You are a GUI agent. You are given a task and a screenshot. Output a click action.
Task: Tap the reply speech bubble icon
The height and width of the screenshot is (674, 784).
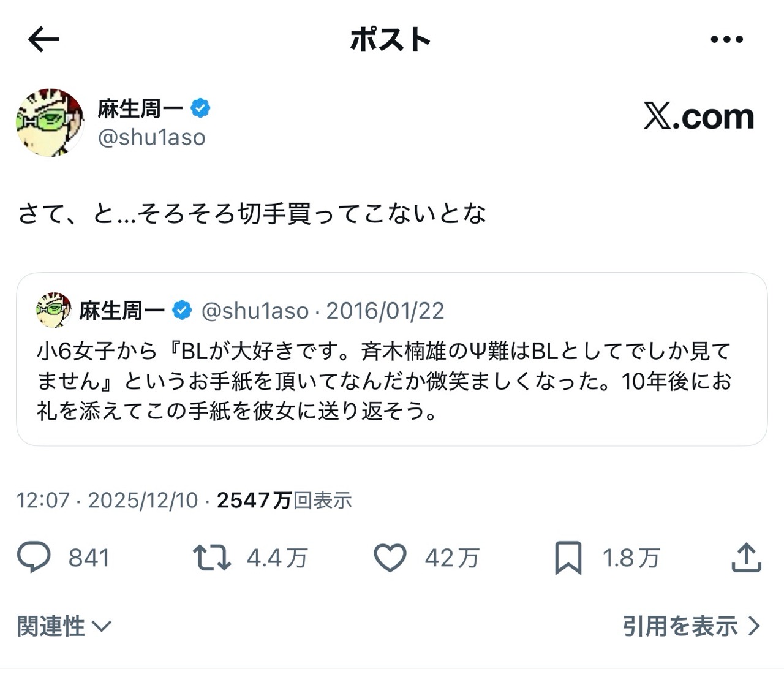tap(34, 558)
